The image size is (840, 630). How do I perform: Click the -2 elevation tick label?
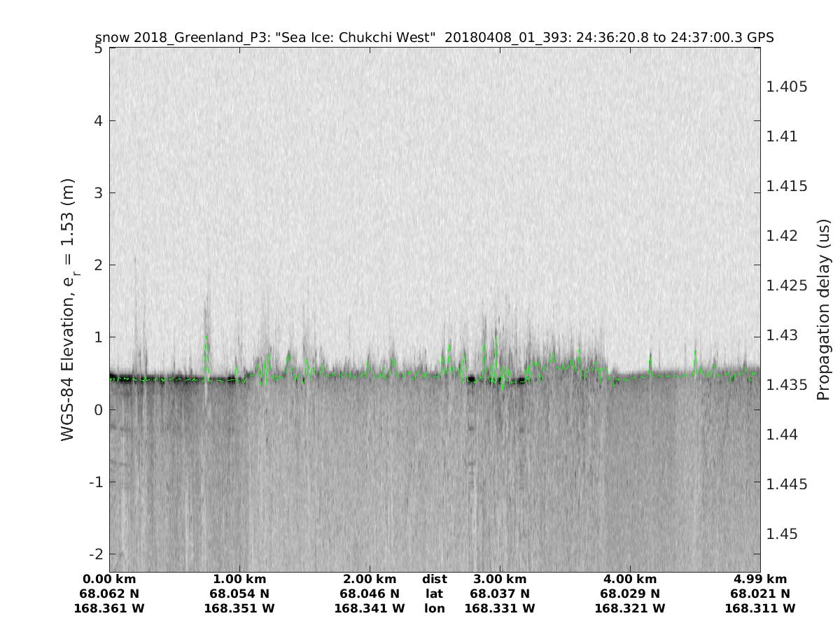(95, 554)
